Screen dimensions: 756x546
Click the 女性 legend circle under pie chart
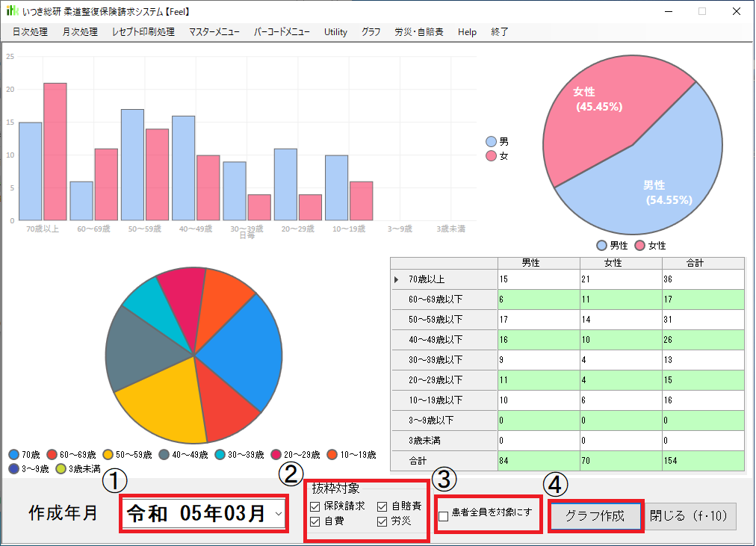pos(639,245)
